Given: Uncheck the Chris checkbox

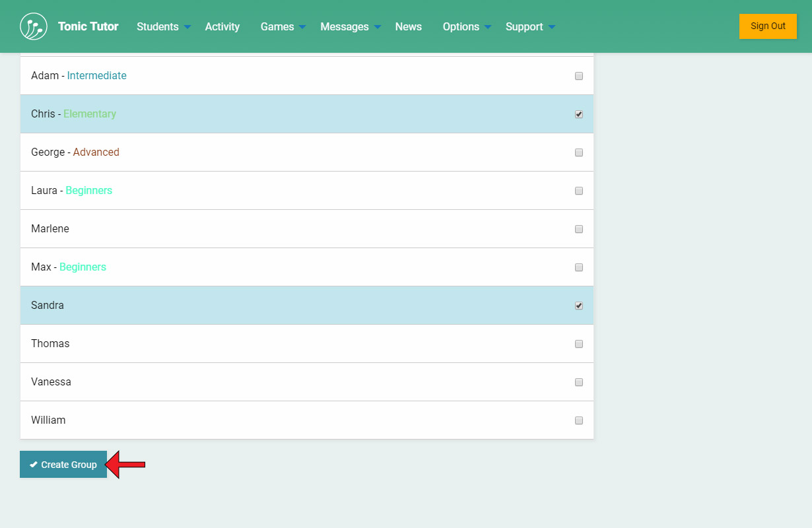Looking at the screenshot, I should click(x=579, y=114).
